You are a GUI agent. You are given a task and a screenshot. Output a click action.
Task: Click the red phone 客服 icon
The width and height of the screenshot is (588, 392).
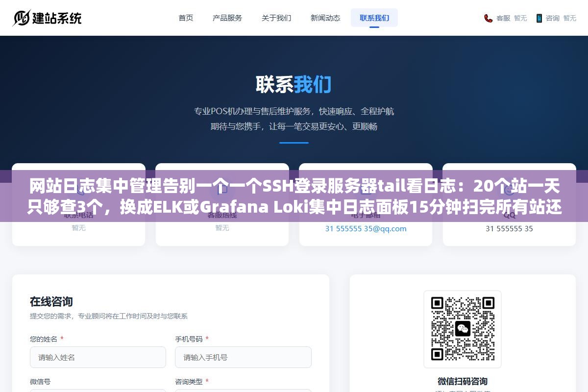tap(489, 18)
